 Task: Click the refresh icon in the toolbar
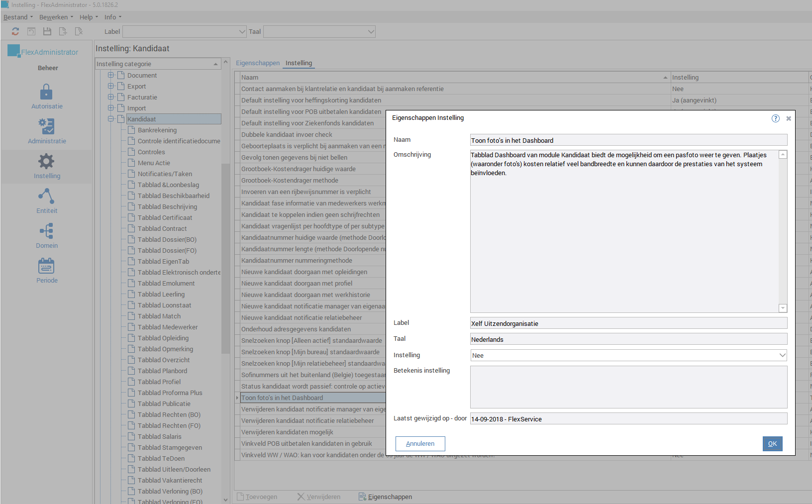click(15, 31)
